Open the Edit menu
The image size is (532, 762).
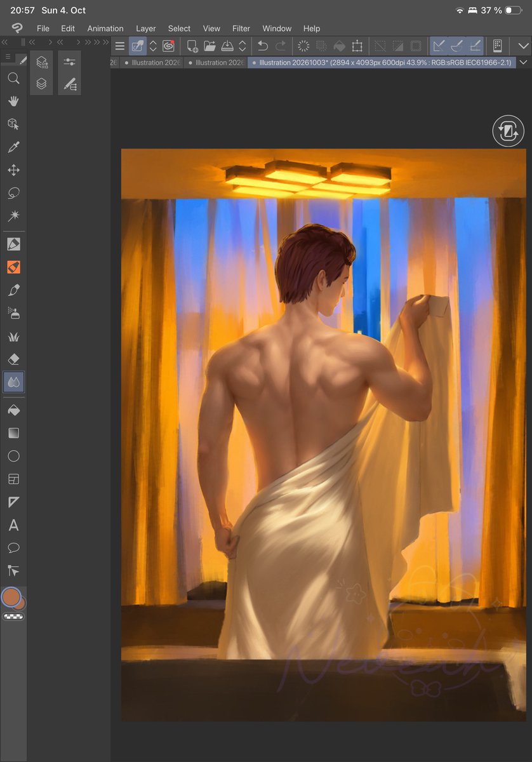click(x=68, y=29)
